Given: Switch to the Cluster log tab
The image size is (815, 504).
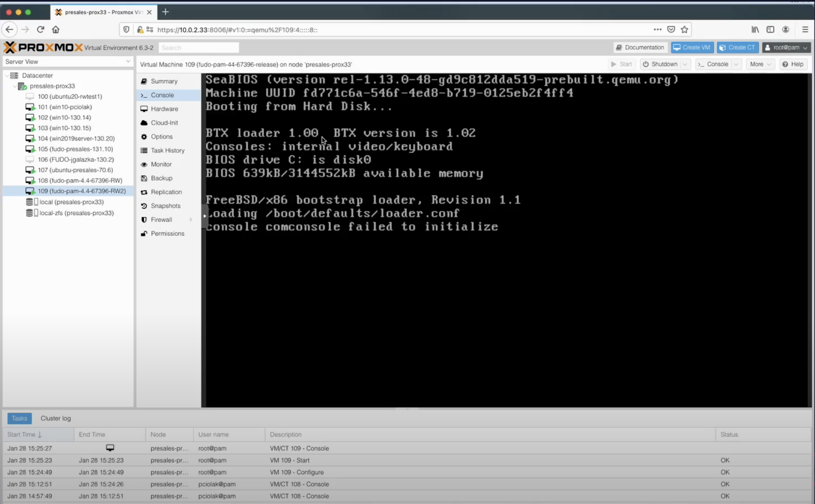Looking at the screenshot, I should [x=56, y=418].
